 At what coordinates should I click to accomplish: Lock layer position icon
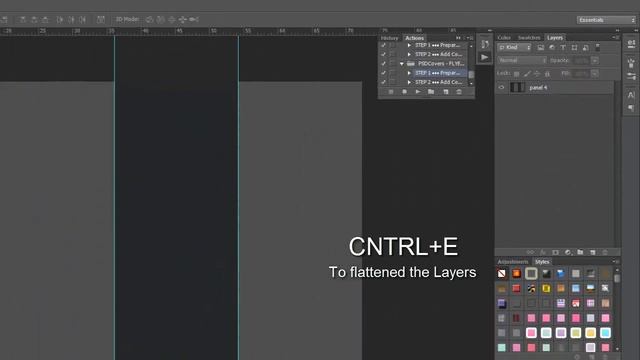pyautogui.click(x=537, y=74)
